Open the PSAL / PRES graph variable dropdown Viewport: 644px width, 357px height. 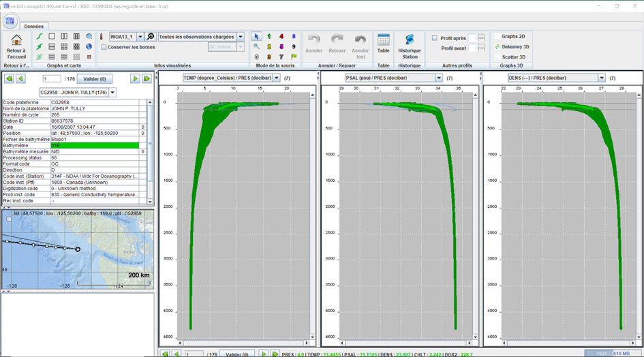pyautogui.click(x=439, y=78)
